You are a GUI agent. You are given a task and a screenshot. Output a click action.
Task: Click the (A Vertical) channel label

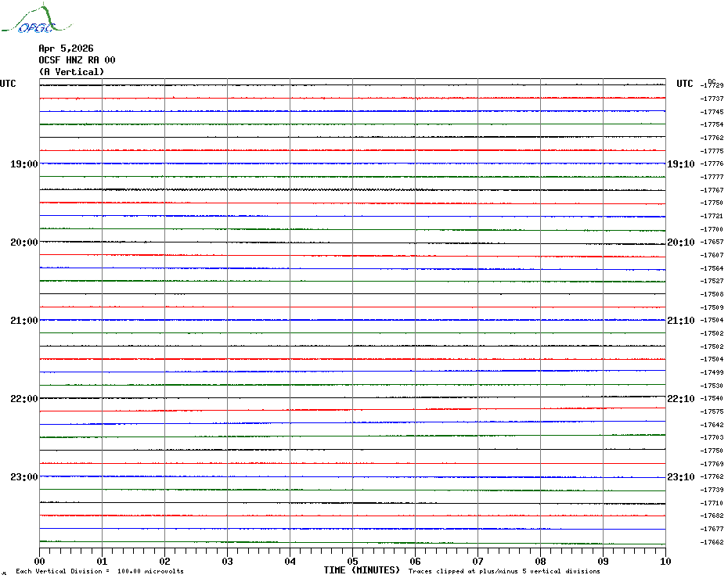pos(71,72)
